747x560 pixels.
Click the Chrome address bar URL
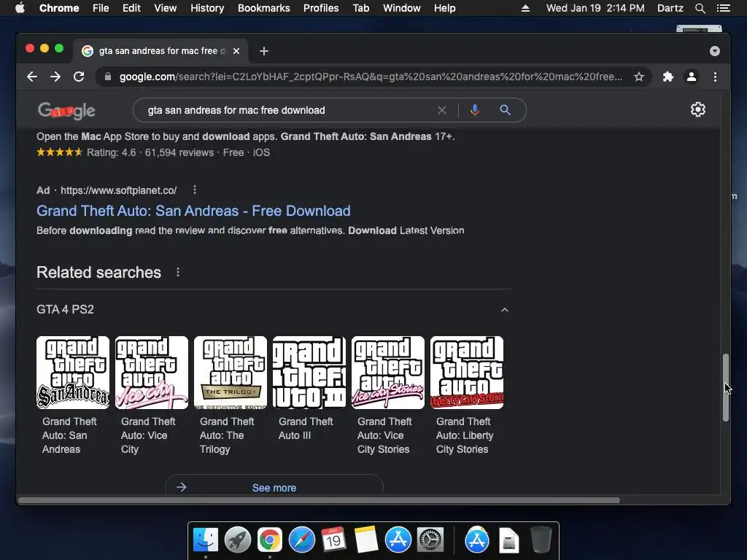click(370, 77)
